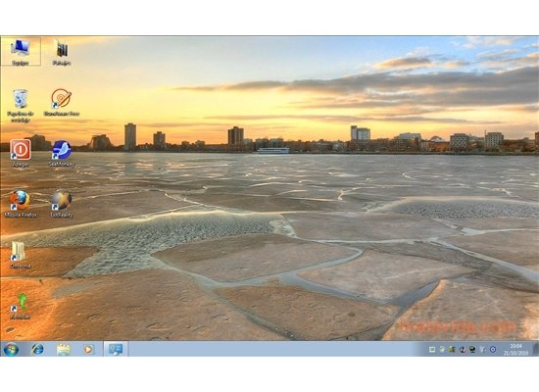The height and width of the screenshot is (392, 539).
Task: Select the Paisajes folder desktop icon
Action: pos(62,52)
